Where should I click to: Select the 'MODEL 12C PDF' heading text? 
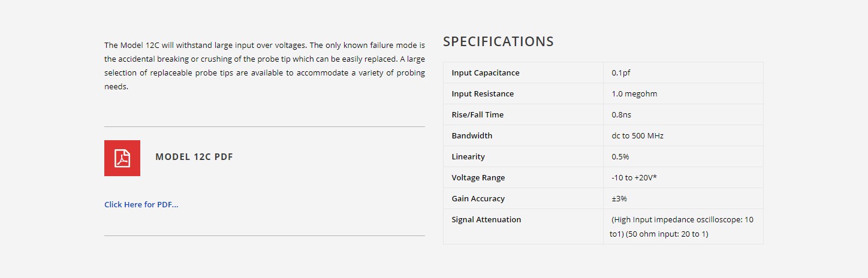(194, 157)
